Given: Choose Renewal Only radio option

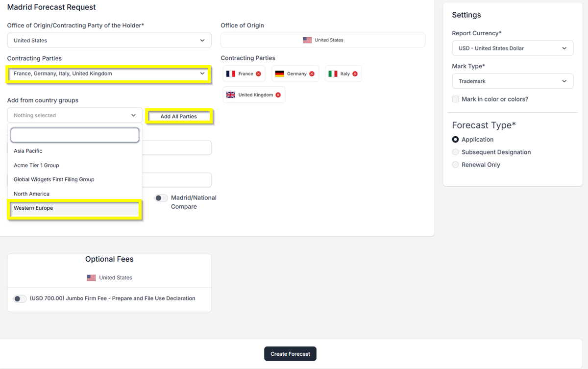Looking at the screenshot, I should (x=456, y=165).
